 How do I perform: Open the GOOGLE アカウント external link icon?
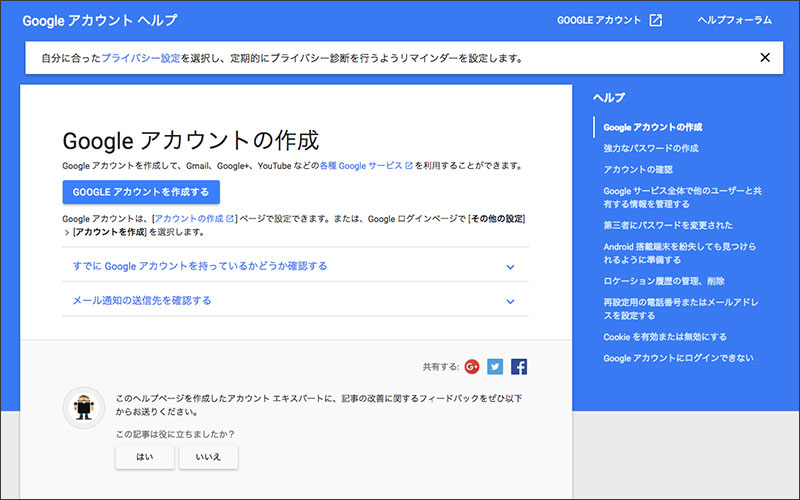[x=655, y=20]
